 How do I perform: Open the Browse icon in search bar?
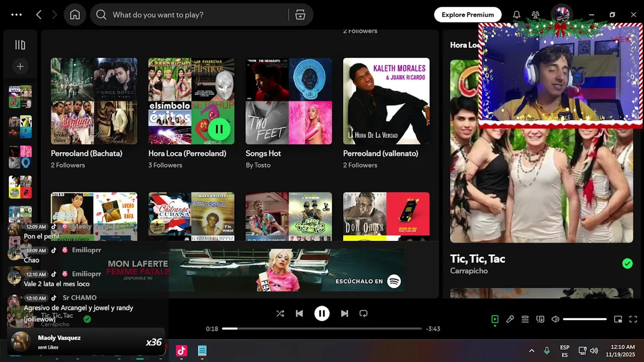300,15
